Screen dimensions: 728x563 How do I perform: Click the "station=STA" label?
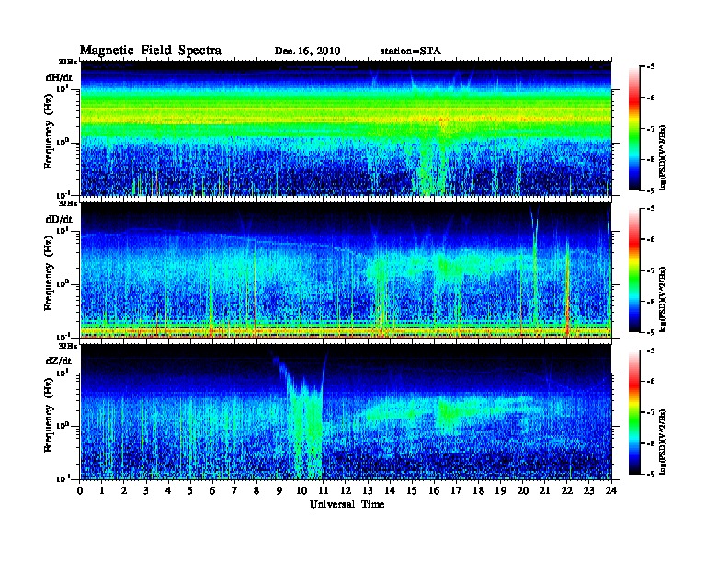point(410,52)
